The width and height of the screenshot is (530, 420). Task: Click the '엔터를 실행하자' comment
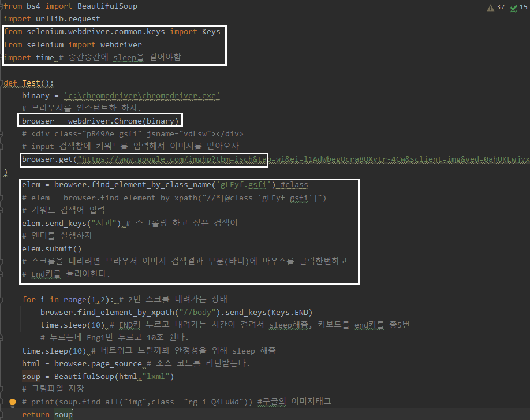(x=57, y=236)
